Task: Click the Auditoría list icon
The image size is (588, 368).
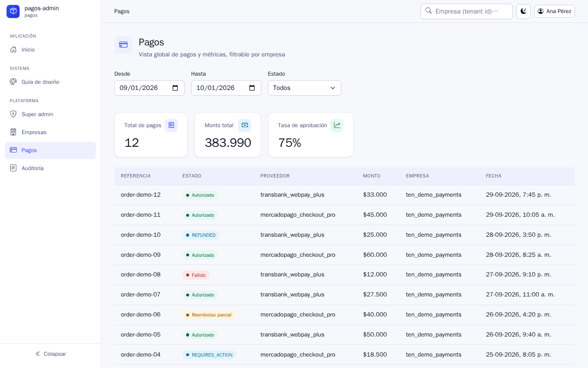Action: coord(13,168)
